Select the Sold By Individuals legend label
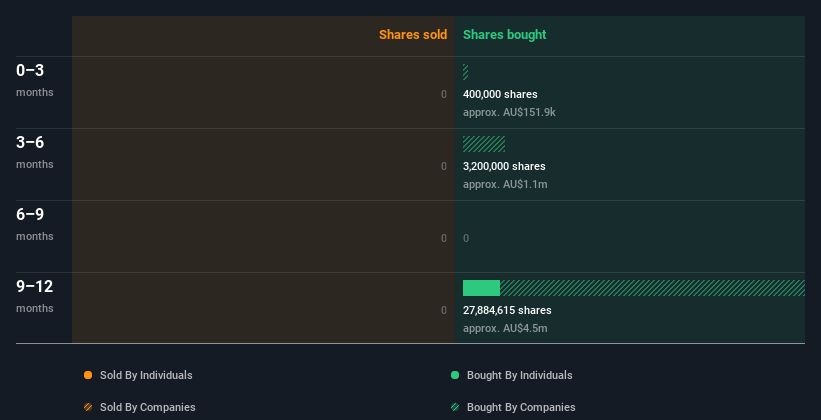 point(146,375)
